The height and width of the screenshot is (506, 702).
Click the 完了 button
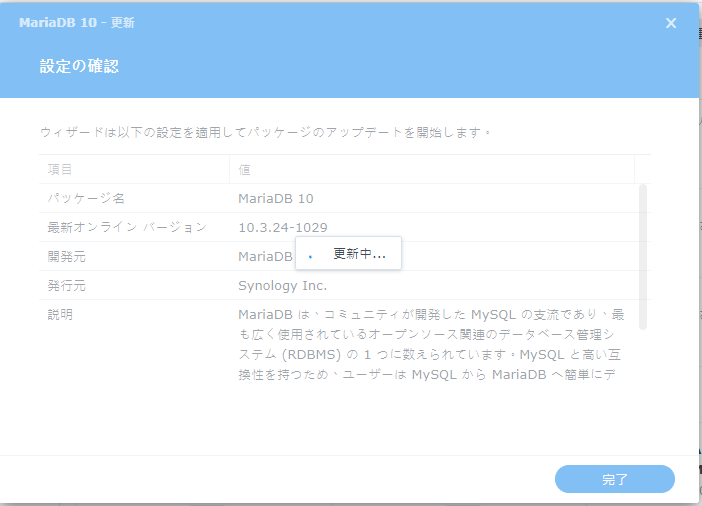[615, 479]
